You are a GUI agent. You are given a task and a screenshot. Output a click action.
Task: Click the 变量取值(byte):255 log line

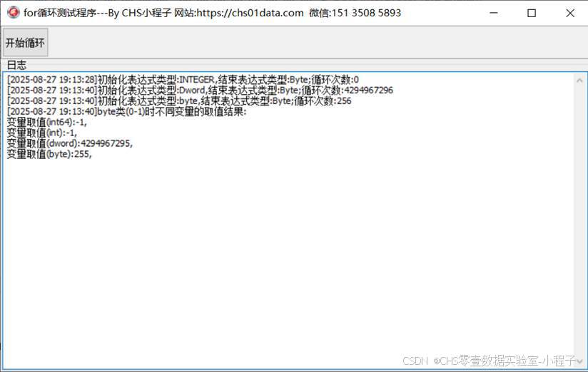tap(49, 154)
